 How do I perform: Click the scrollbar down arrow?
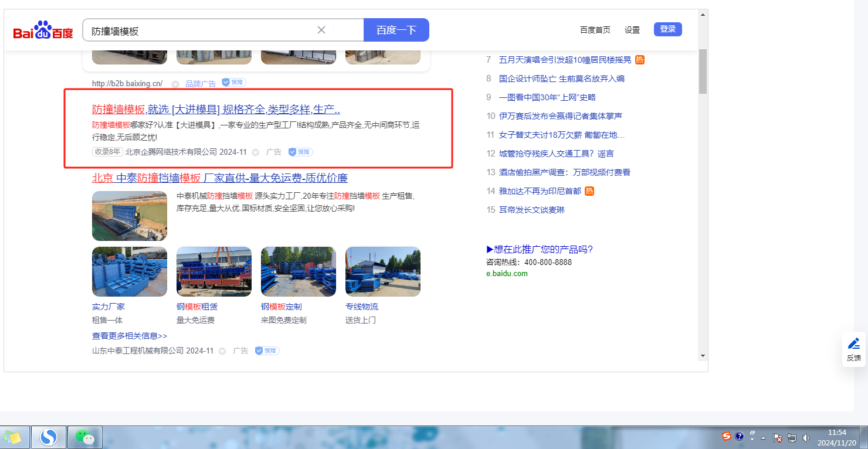tap(703, 355)
